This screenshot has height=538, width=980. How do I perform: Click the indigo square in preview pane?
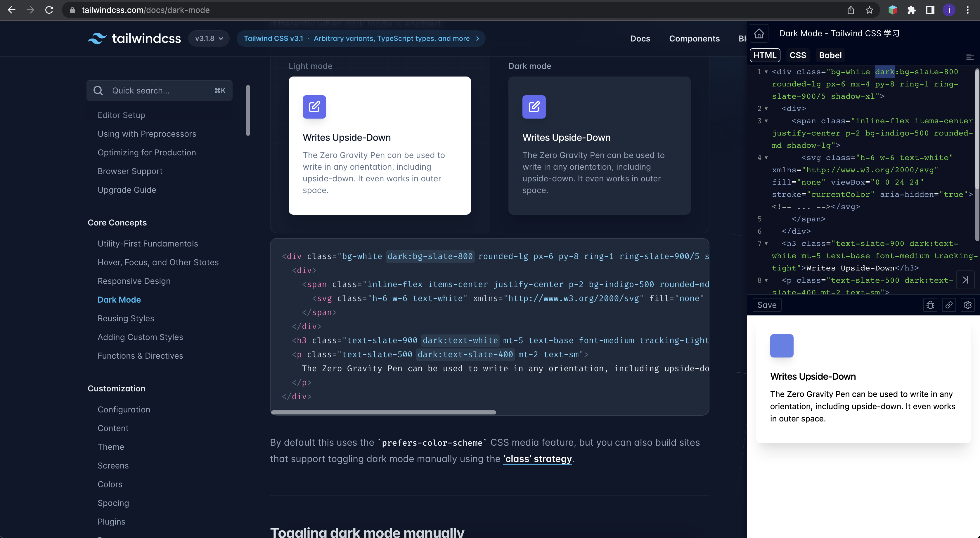click(x=782, y=346)
